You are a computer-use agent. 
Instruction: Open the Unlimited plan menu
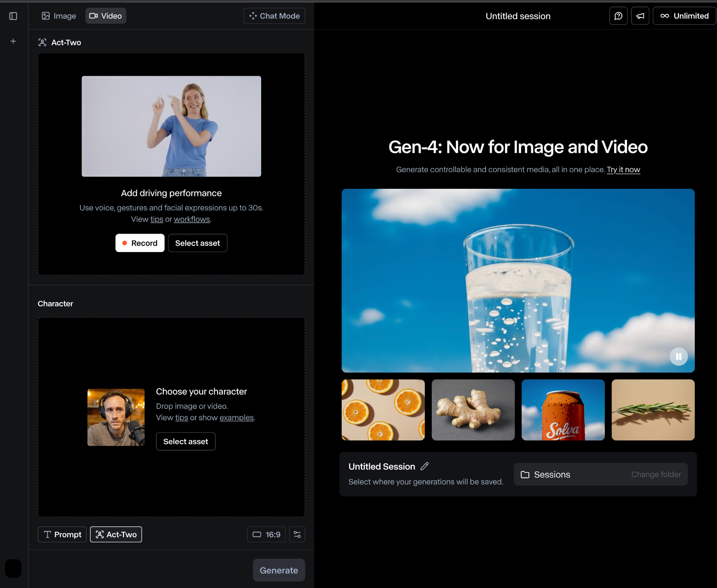tap(684, 16)
